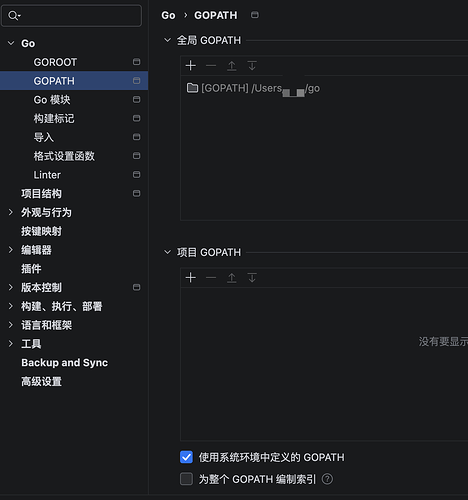Viewport: 468px width, 500px height.
Task: Click project-level icon next to Linter
Action: tap(136, 174)
